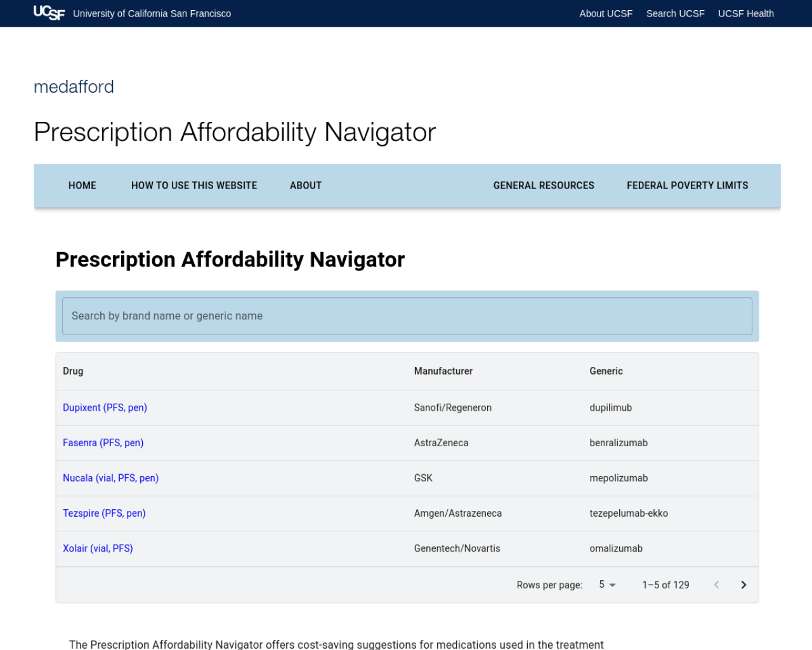This screenshot has width=812, height=650.
Task: Select the tezepelumab-ekko generic cell
Action: (x=629, y=513)
